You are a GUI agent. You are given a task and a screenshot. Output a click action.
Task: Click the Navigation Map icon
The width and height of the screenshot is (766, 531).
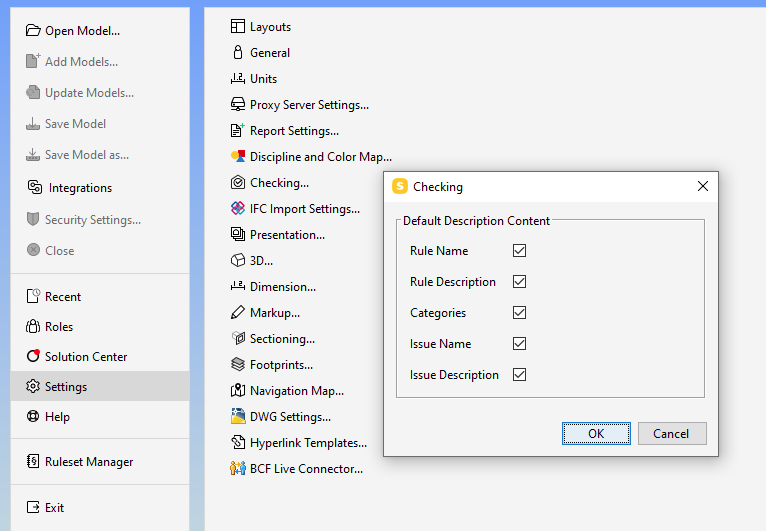[x=237, y=390]
